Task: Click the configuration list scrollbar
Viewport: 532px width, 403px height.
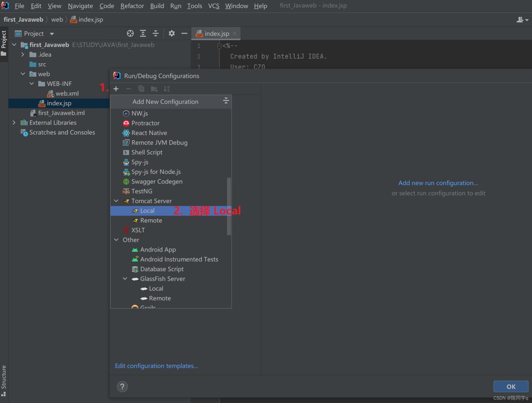Action: (x=229, y=206)
